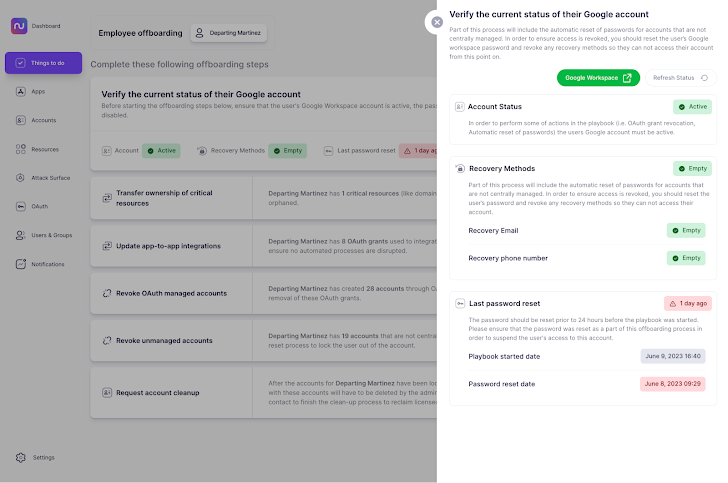Image resolution: width=728 pixels, height=483 pixels.
Task: Select Attack Surface icon in sidebar
Action: [x=21, y=178]
